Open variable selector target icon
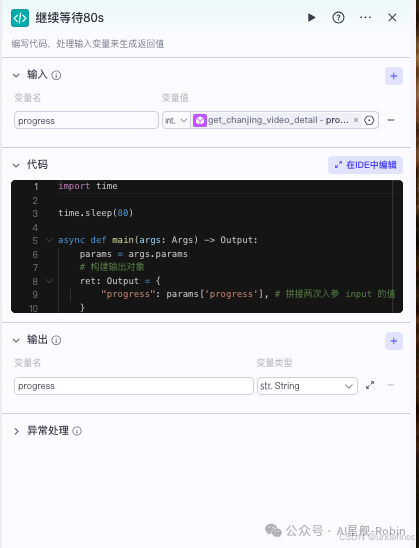 pyautogui.click(x=369, y=120)
